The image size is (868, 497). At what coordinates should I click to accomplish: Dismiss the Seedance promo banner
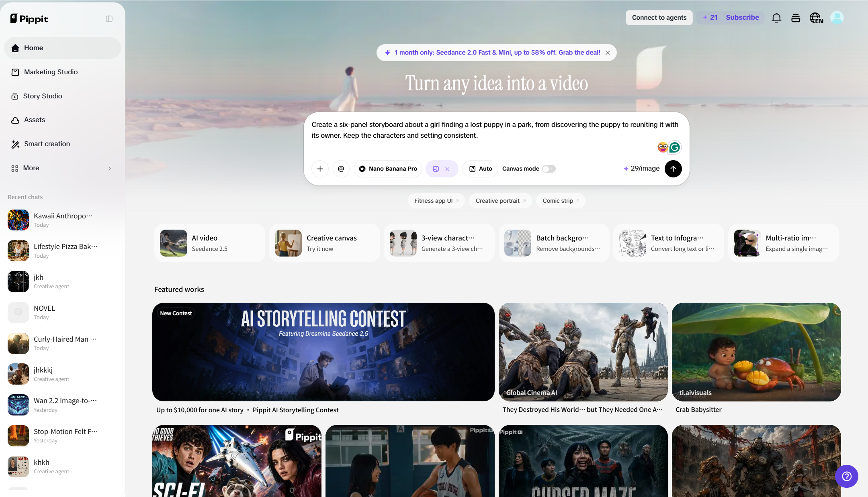coord(608,53)
